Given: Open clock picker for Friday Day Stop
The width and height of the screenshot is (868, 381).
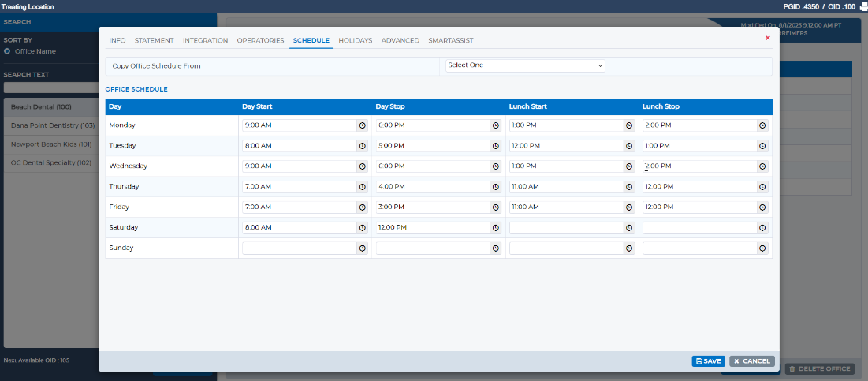Looking at the screenshot, I should pyautogui.click(x=496, y=207).
